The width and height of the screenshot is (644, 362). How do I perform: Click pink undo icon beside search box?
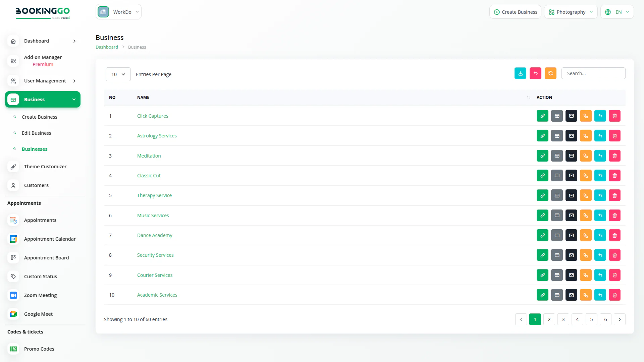coord(535,73)
